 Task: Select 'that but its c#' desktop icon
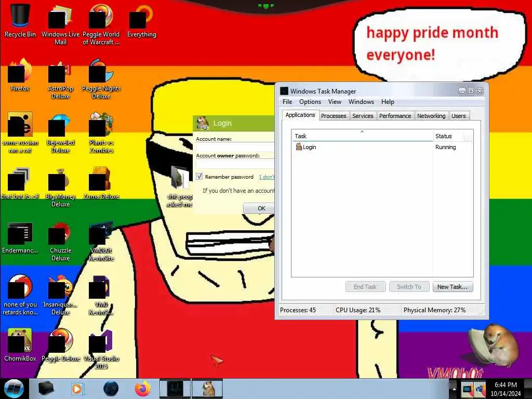click(x=20, y=183)
